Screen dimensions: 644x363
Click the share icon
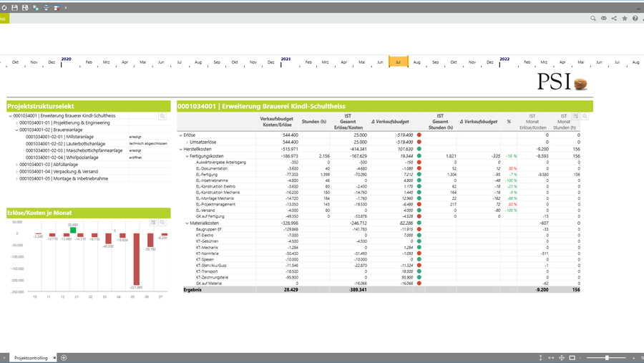click(614, 19)
